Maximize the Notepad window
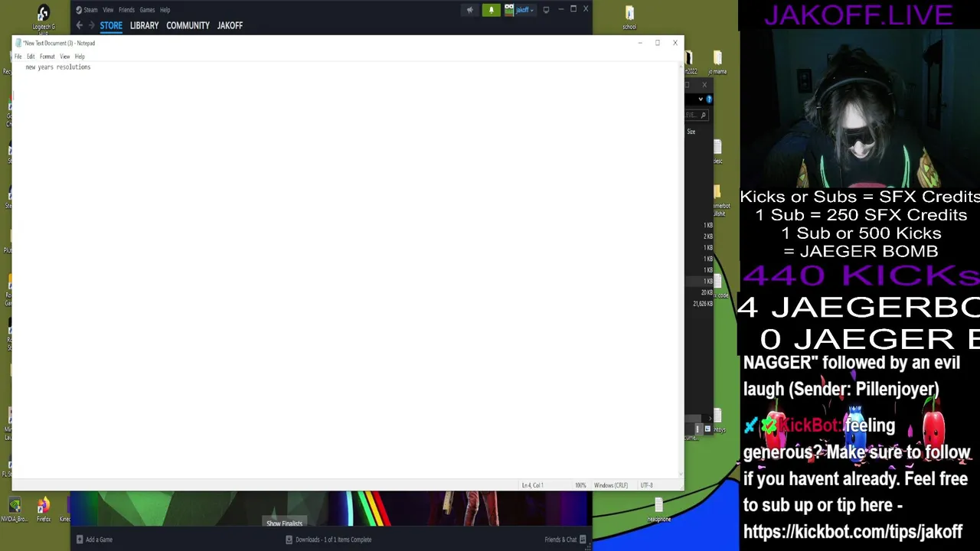This screenshot has height=551, width=980. [x=657, y=43]
